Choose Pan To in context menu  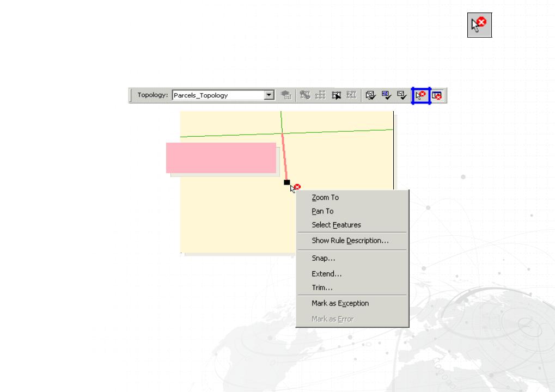click(322, 211)
